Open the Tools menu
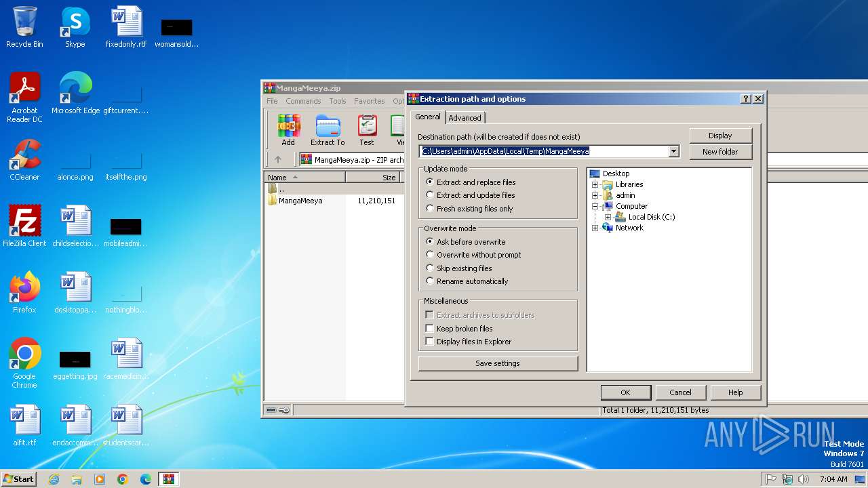This screenshot has width=868, height=488. [338, 101]
